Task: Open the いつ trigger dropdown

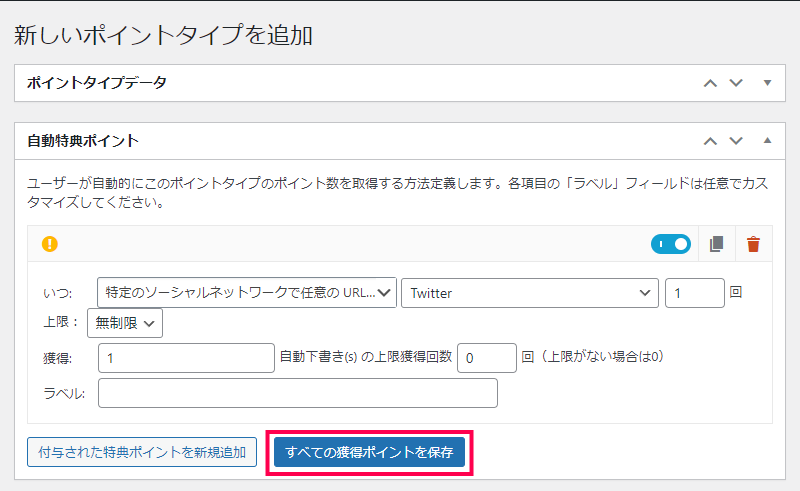Action: [x=246, y=292]
